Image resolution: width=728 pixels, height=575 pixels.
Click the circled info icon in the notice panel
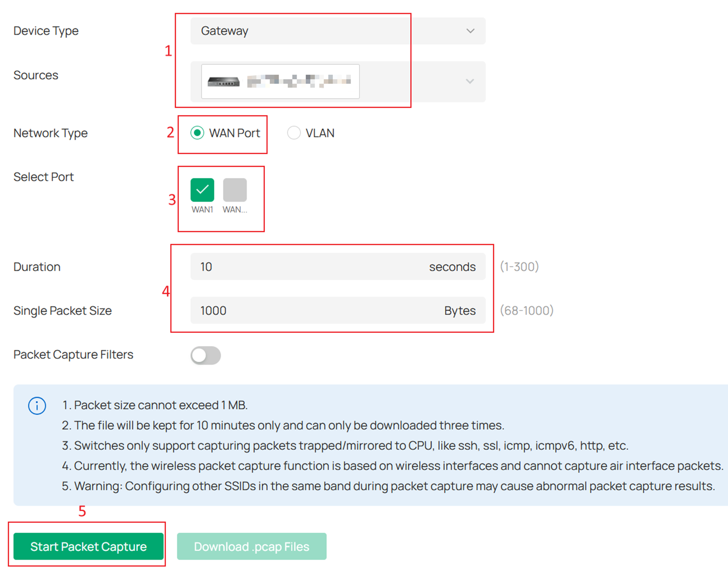tap(37, 406)
